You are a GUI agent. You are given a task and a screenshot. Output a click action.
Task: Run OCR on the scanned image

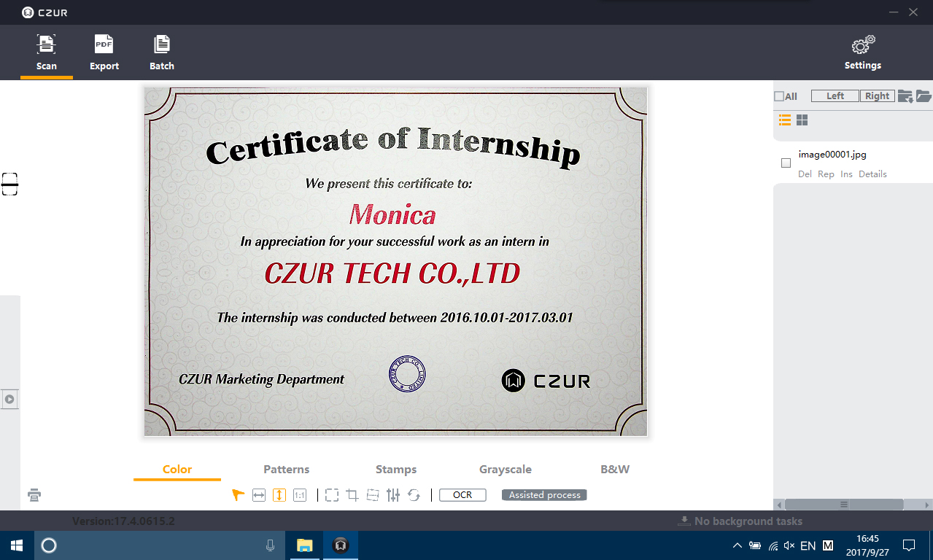(462, 495)
